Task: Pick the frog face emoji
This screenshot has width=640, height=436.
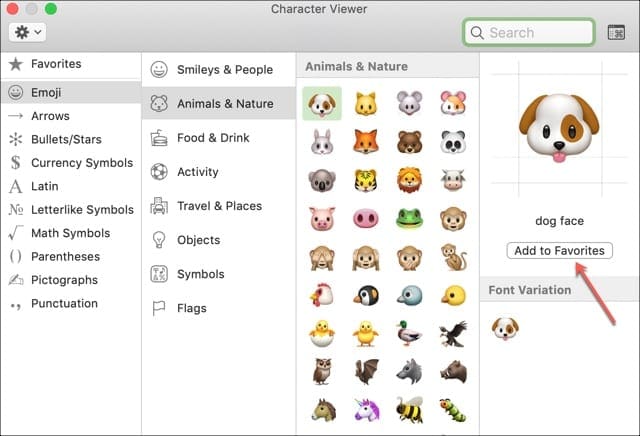Action: 410,218
